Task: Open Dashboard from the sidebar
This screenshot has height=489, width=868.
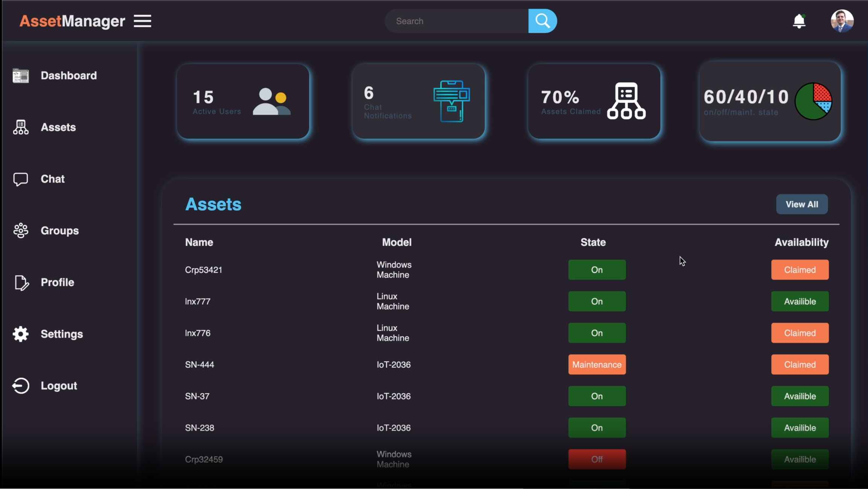Action: (x=68, y=76)
